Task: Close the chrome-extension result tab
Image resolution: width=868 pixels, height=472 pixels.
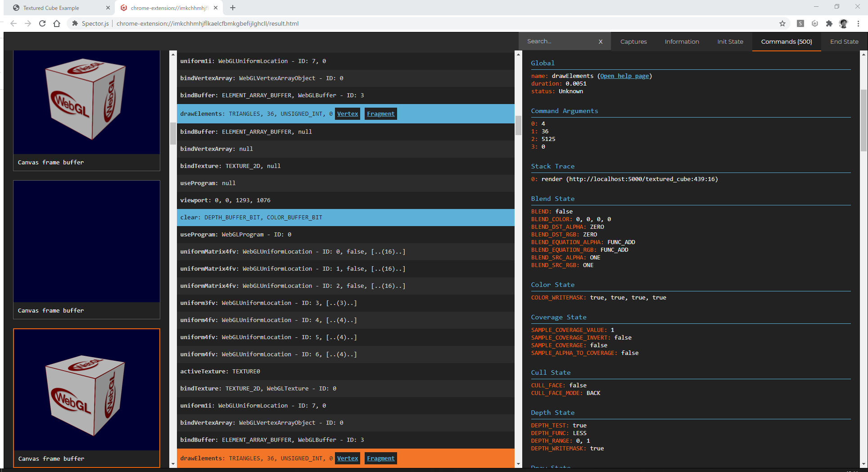Action: (x=216, y=8)
